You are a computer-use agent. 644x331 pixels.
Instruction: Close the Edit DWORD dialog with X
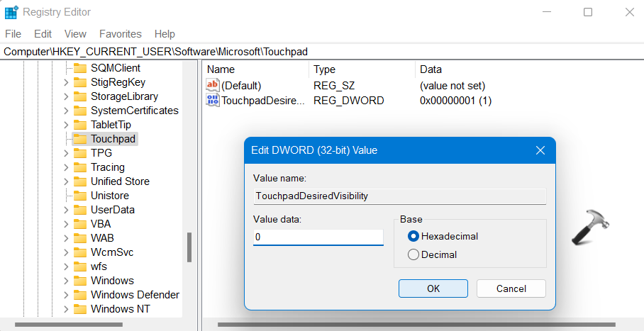tap(540, 150)
